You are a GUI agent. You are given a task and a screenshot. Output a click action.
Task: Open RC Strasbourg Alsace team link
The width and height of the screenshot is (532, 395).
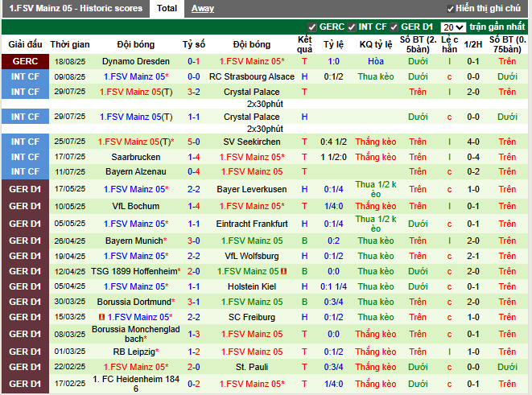(x=252, y=76)
